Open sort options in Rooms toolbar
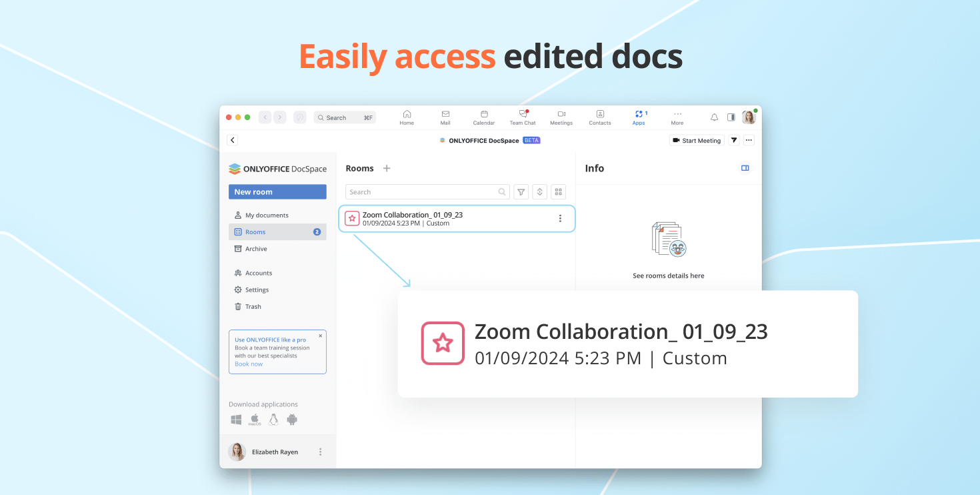Image resolution: width=980 pixels, height=495 pixels. click(x=540, y=192)
